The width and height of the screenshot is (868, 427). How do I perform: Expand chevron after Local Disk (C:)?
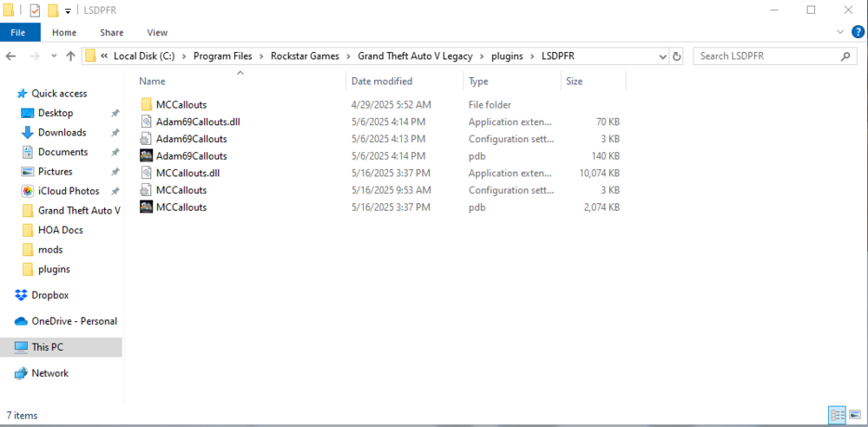(184, 56)
